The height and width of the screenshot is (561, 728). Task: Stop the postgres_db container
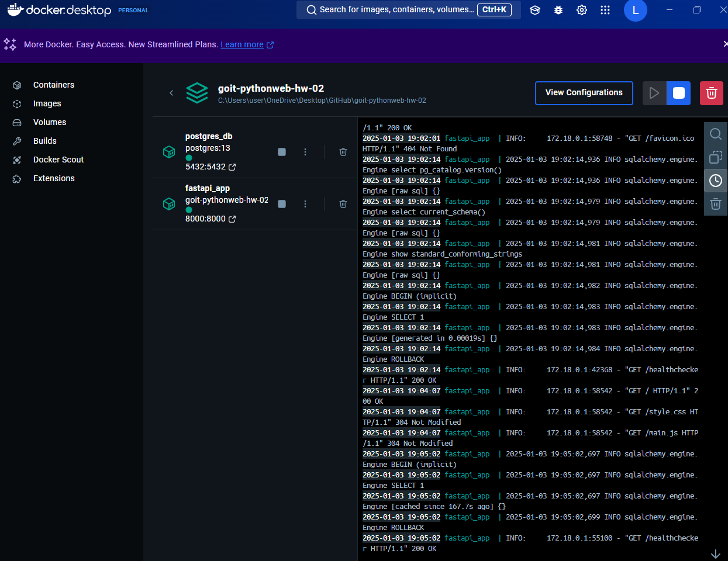pyautogui.click(x=282, y=152)
